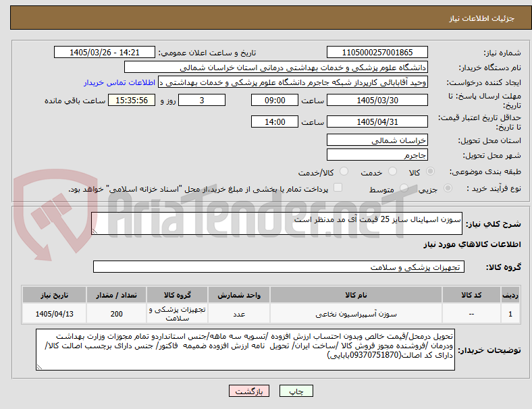Screen dimensions: 532x409
Task: Click the نام کالا column header
Action: 356,295
